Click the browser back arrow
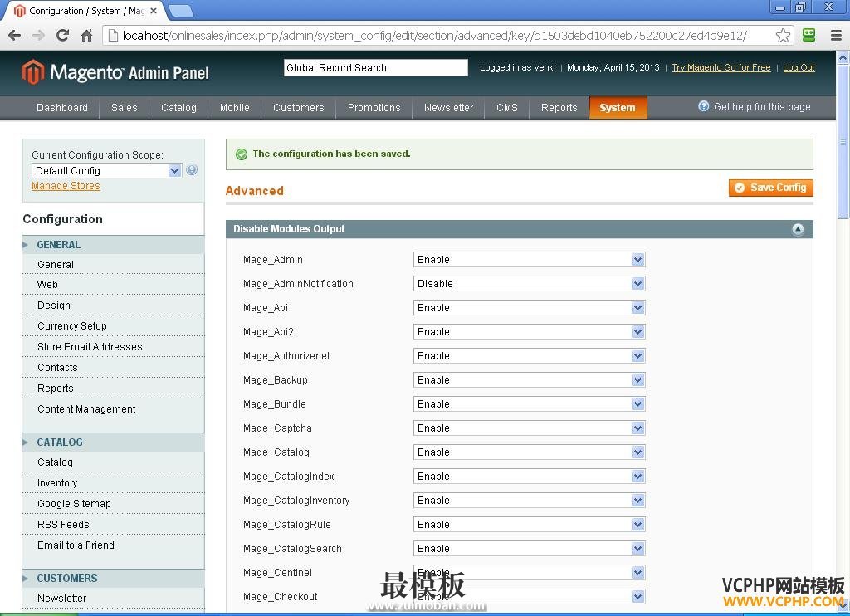Screen dimensions: 850x616 point(15,36)
